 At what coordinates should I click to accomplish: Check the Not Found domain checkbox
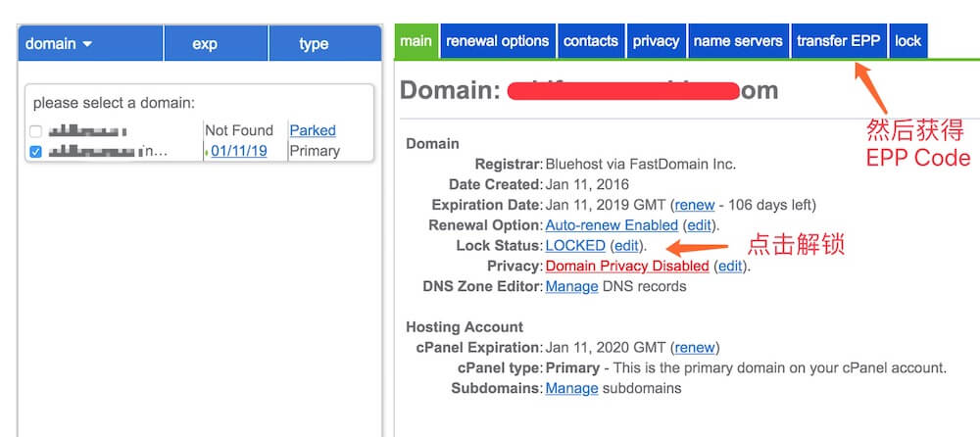(36, 131)
